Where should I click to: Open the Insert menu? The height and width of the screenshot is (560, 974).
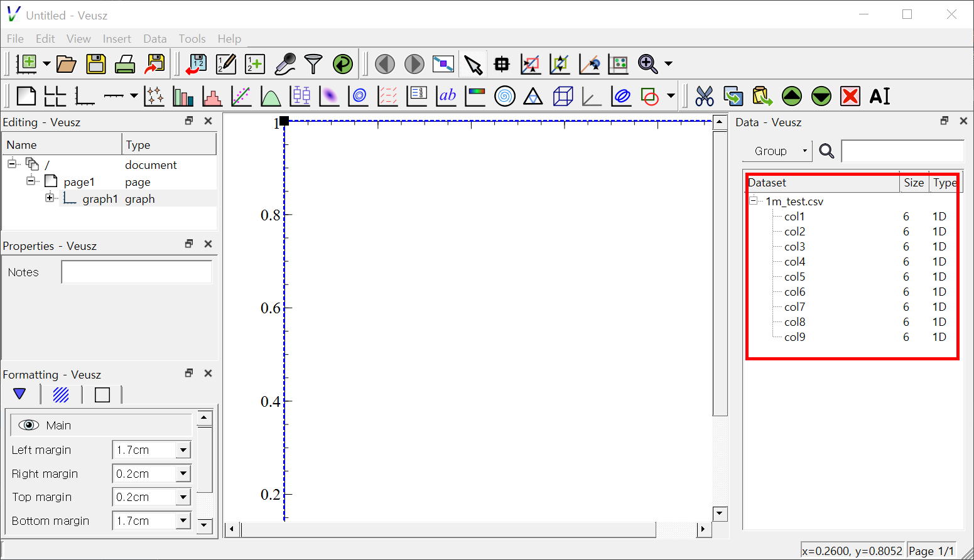pos(117,39)
